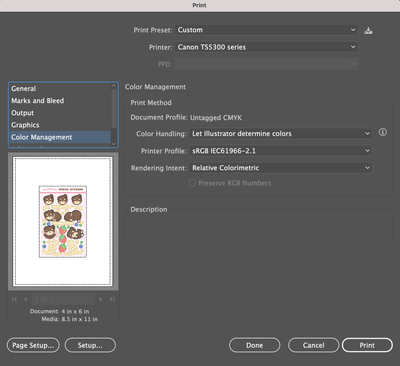The width and height of the screenshot is (400, 366).
Task: Save the print preset icon
Action: coord(368,31)
